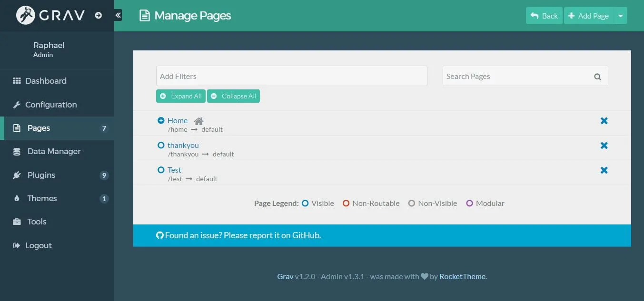Image resolution: width=644 pixels, height=301 pixels.
Task: Click the /home → default route text
Action: pyautogui.click(x=195, y=129)
